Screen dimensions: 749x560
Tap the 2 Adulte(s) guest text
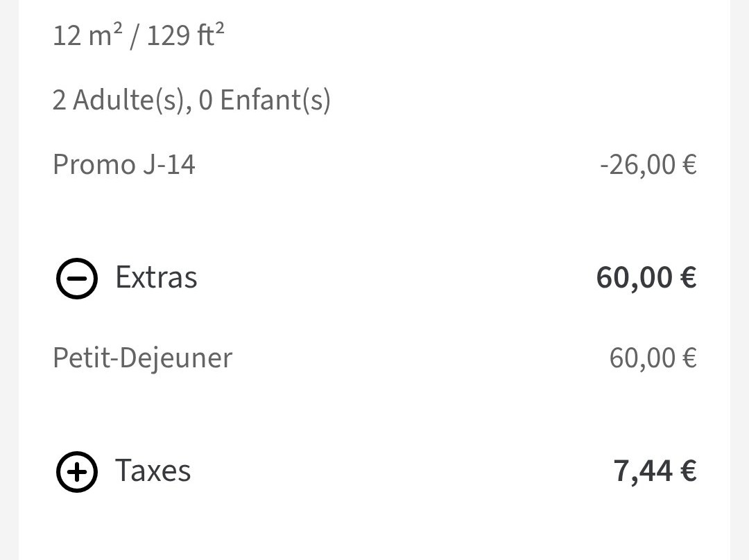[117, 100]
